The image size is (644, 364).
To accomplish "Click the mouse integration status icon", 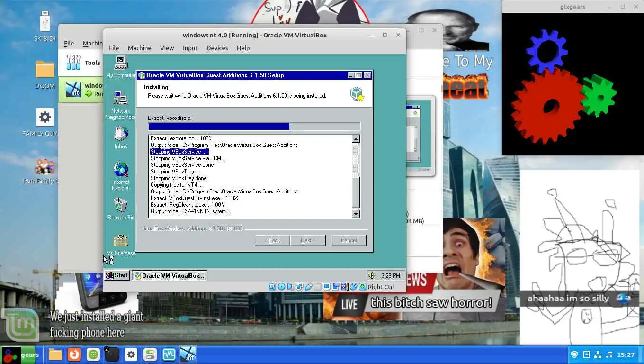I will (353, 287).
